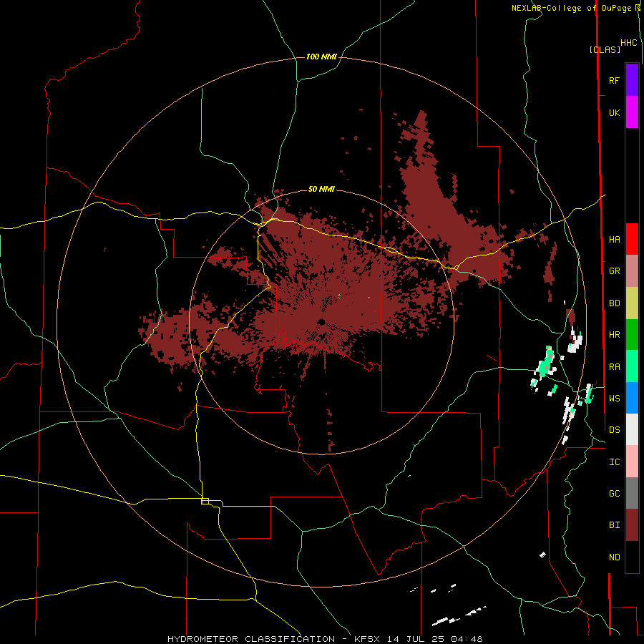
Task: Click the RF purple legend swatch
Action: (632, 80)
